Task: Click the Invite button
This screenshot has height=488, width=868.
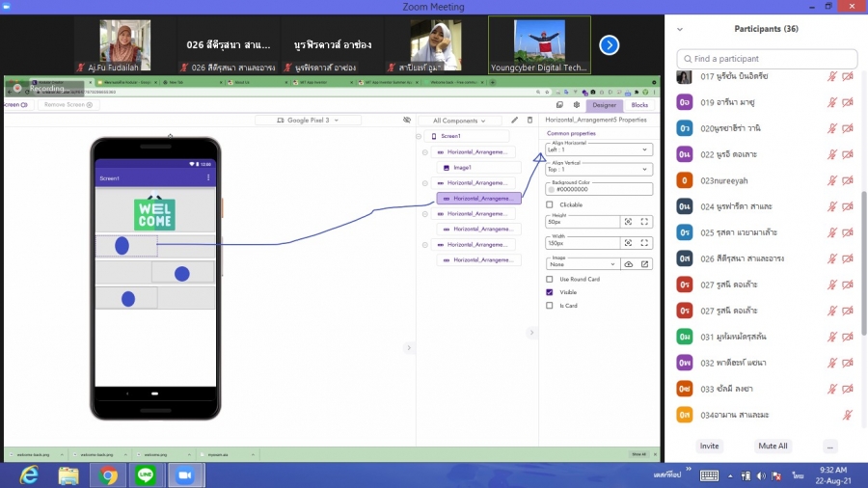Action: [710, 447]
